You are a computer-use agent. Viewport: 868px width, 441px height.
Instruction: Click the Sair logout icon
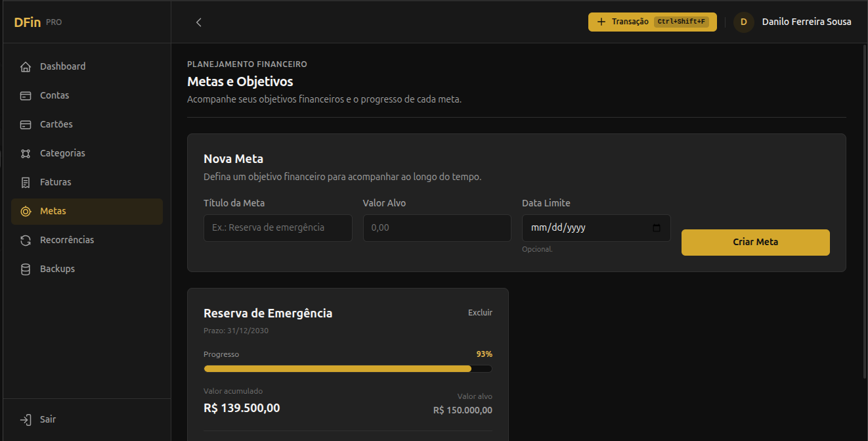pos(26,419)
